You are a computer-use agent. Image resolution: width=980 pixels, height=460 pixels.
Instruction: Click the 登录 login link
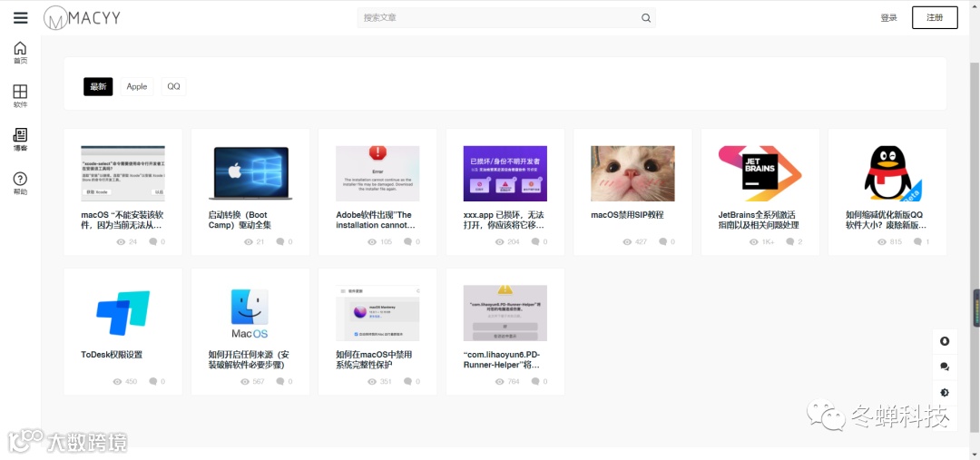pyautogui.click(x=888, y=18)
